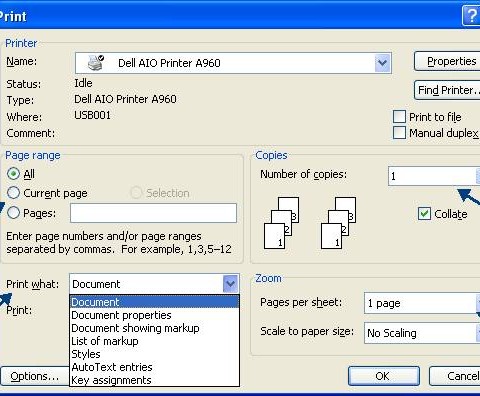480x396 pixels.
Task: Click into the Pages range text field
Action: coord(153,213)
